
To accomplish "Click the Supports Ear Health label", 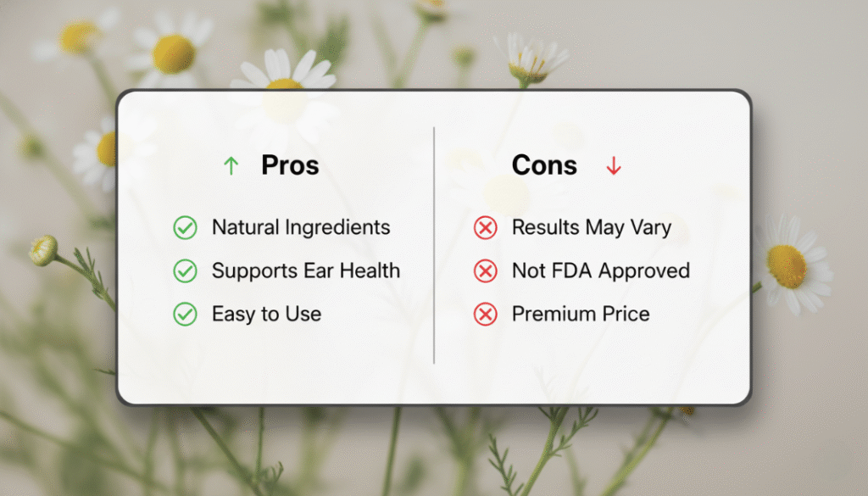I will (x=305, y=271).
